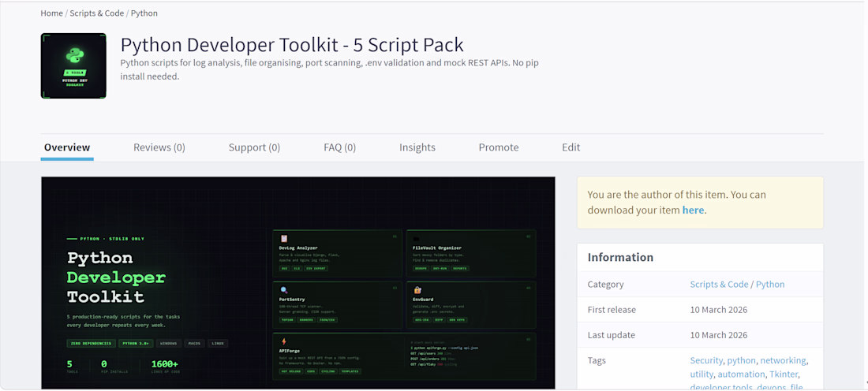The image size is (868, 391).
Task: Open the Support (0) tab
Action: [x=254, y=147]
